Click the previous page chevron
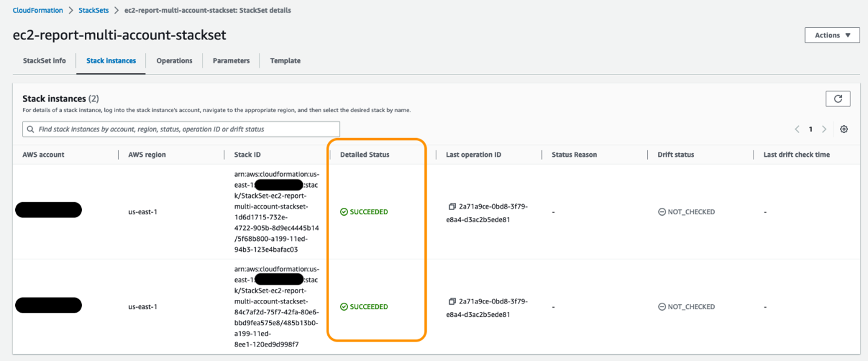 797,129
